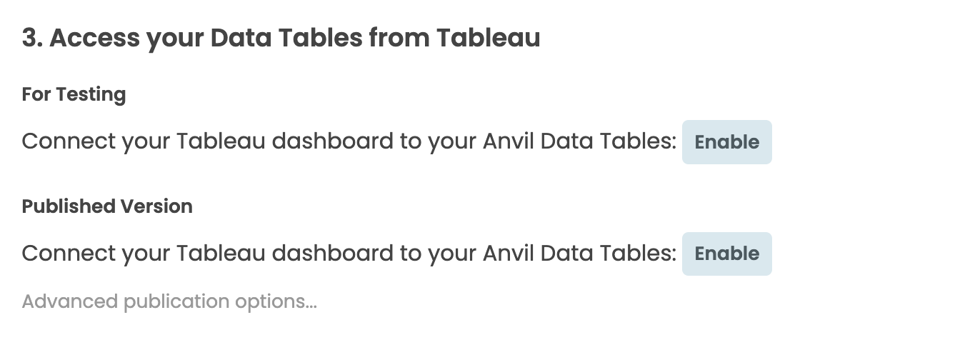
Task: Click the connect description under Published Version
Action: 349,254
